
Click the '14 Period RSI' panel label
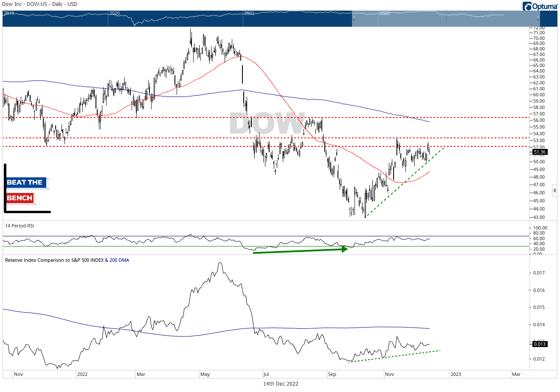click(20, 226)
